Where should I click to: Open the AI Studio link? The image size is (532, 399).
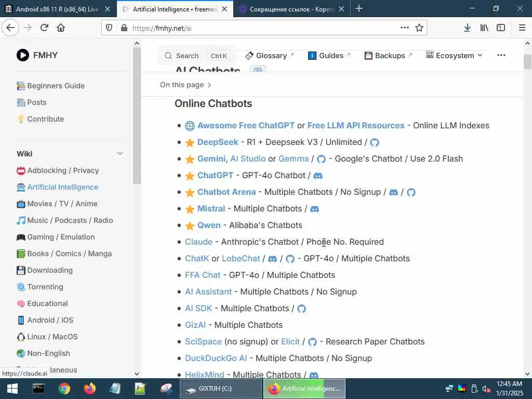pyautogui.click(x=248, y=159)
